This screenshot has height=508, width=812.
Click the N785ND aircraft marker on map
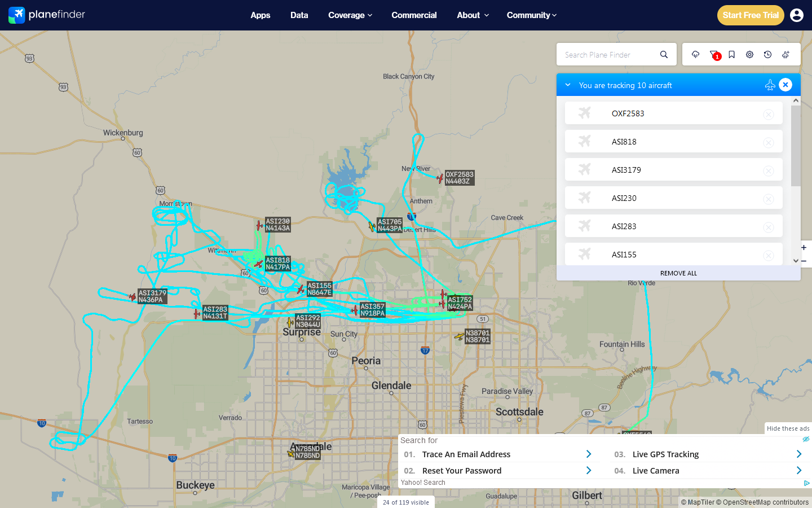[291, 453]
